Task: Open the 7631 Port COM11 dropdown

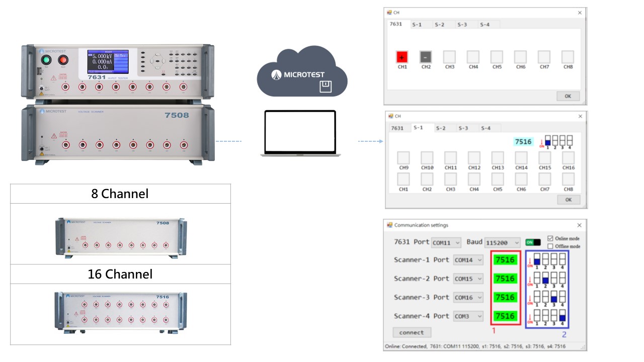Action: pyautogui.click(x=446, y=242)
